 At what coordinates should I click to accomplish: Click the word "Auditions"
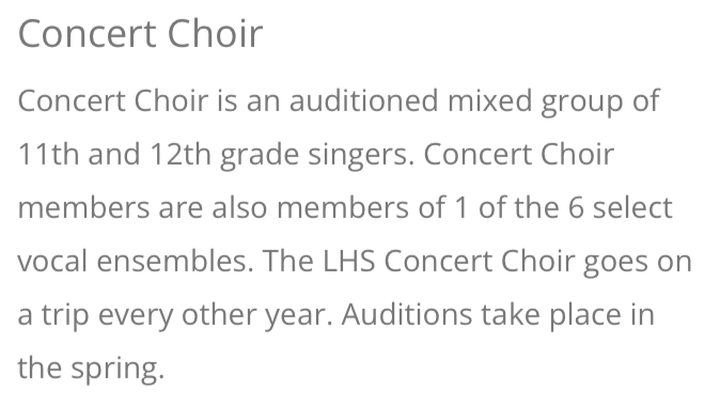click(406, 314)
